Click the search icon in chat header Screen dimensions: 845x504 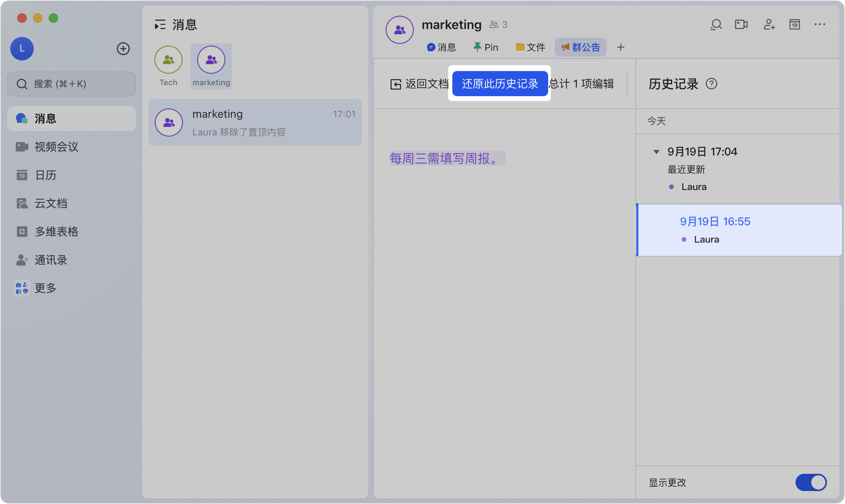716,25
